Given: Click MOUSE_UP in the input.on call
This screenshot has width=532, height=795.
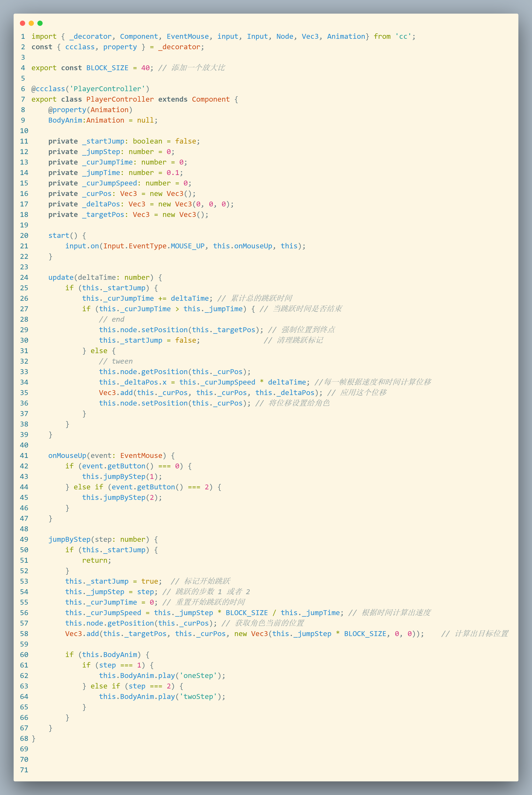Looking at the screenshot, I should [x=188, y=246].
